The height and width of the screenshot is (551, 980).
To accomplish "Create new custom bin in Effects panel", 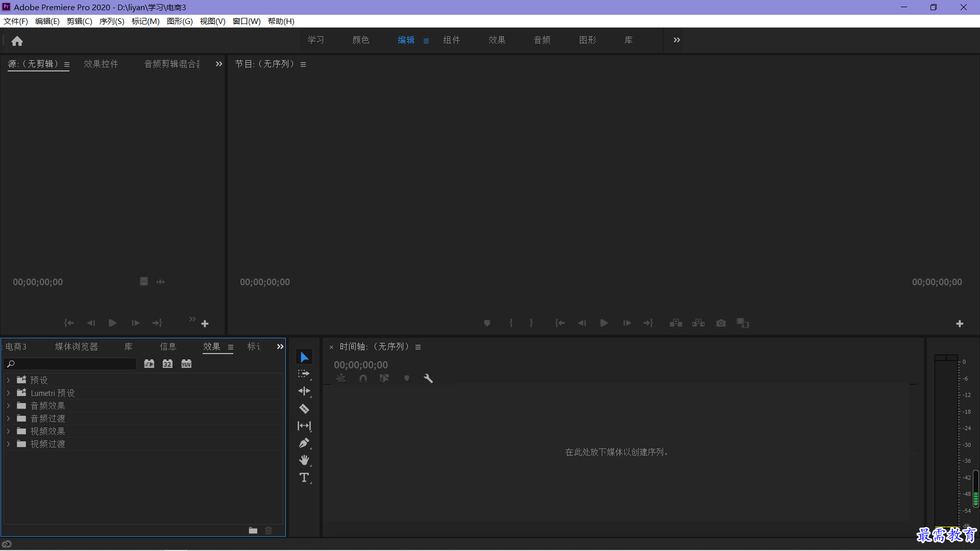I will (x=253, y=531).
